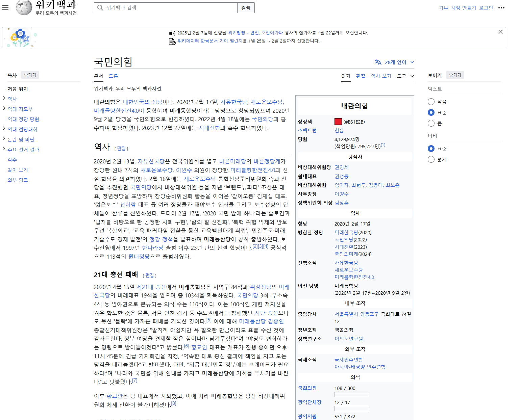Open the 권성동 infobox link
The width and height of the screenshot is (520, 420).
(342, 176)
